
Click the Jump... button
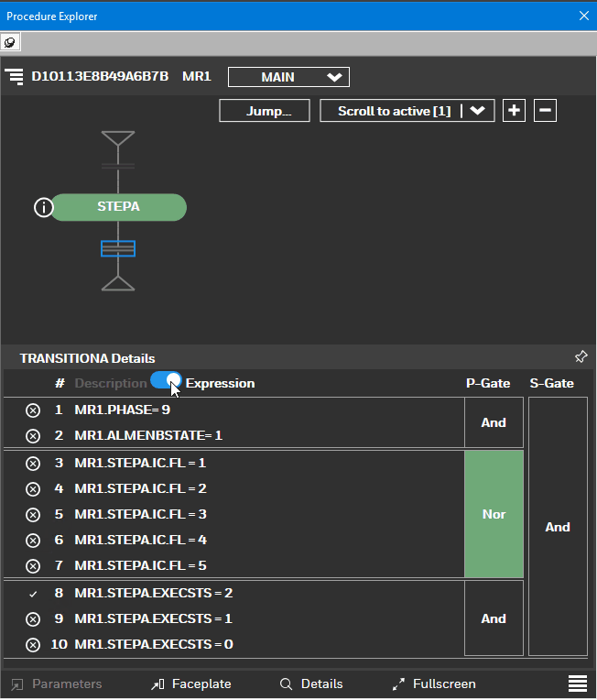pyautogui.click(x=265, y=111)
